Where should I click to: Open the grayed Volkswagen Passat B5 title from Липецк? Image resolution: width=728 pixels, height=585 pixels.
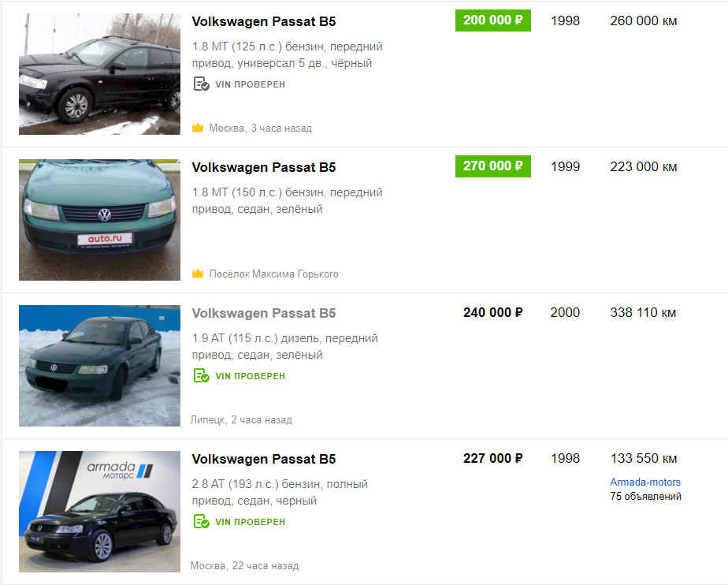click(x=264, y=313)
